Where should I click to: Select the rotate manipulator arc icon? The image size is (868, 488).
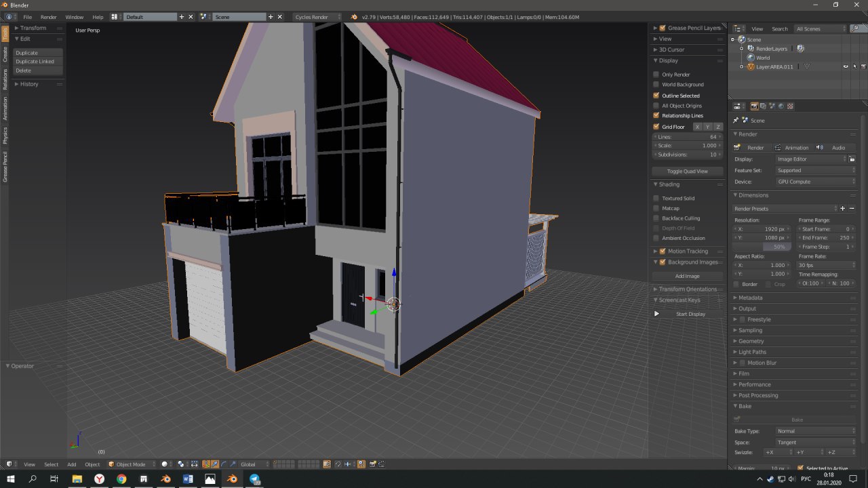224,464
